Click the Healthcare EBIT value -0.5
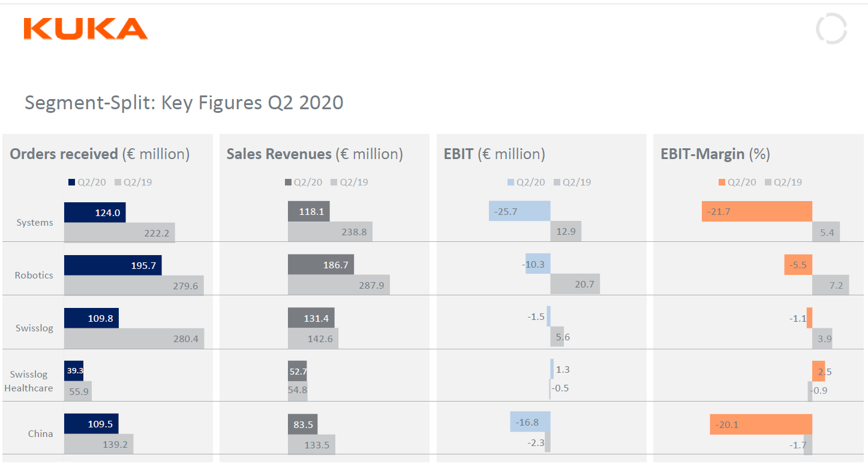Image resolution: width=868 pixels, height=467 pixels. [559, 388]
